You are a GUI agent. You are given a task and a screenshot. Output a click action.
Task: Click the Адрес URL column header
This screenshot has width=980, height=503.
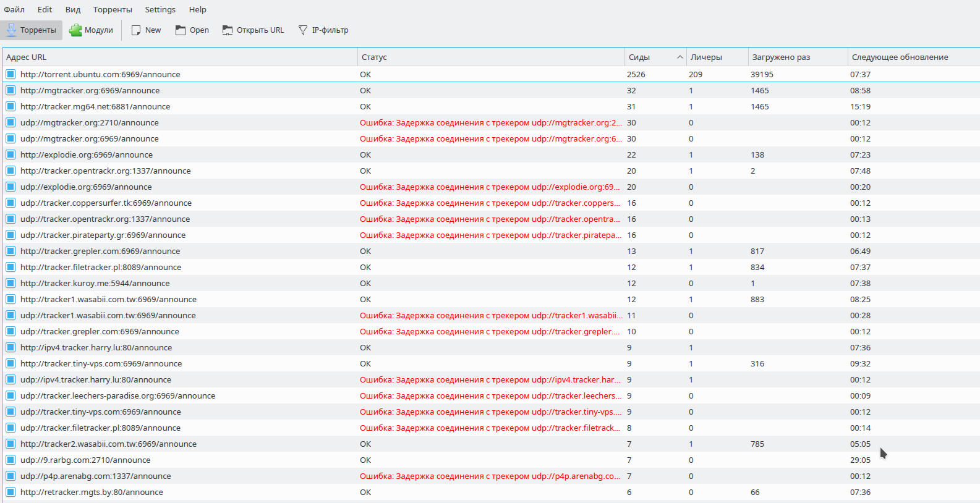[x=27, y=57]
